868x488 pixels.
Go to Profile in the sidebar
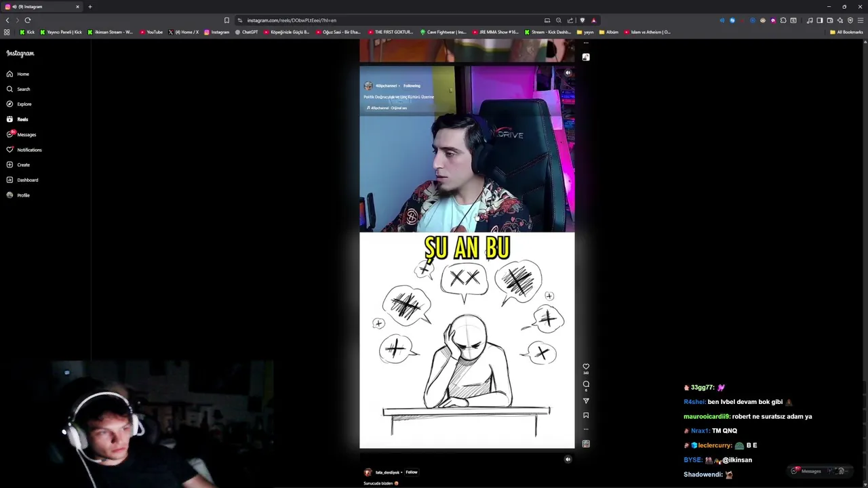(x=18, y=195)
